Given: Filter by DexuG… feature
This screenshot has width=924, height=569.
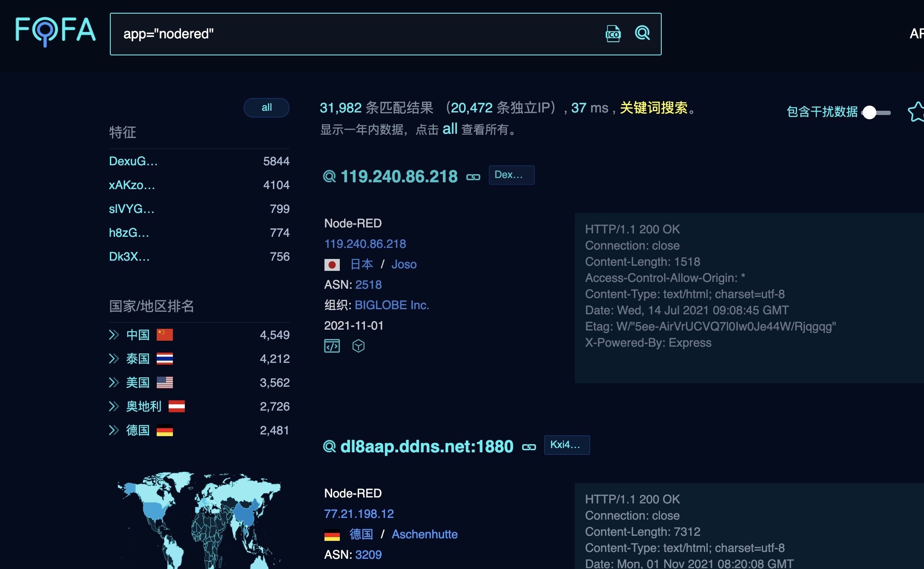Looking at the screenshot, I should [x=133, y=161].
